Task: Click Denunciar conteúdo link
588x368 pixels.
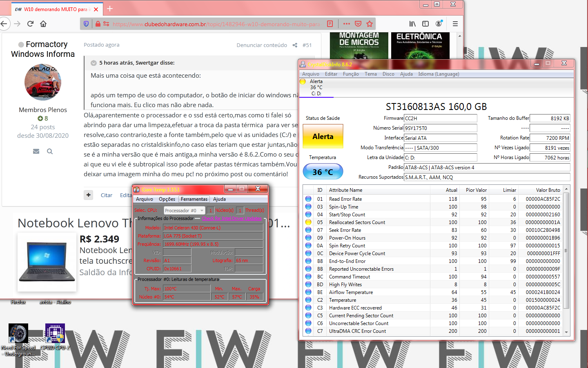Action: tap(262, 45)
